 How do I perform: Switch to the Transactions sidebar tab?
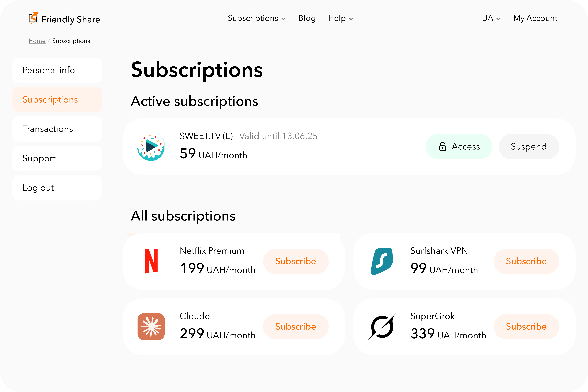click(57, 129)
